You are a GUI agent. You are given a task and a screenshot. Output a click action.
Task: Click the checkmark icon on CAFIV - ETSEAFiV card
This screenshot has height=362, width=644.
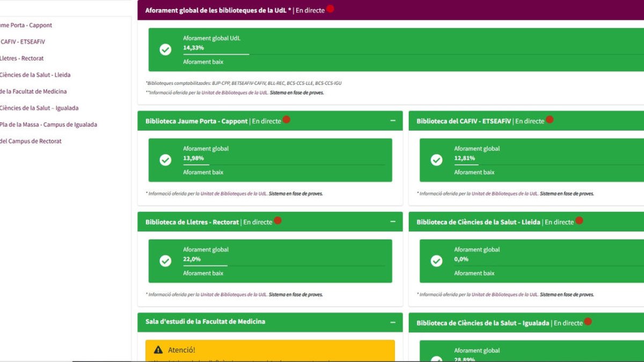coord(436,160)
